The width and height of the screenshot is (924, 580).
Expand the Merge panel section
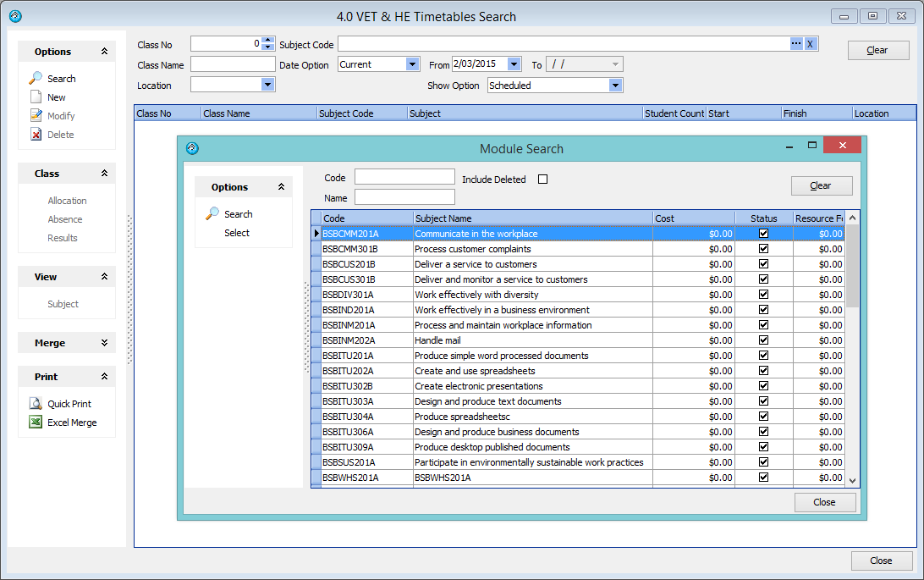(104, 343)
